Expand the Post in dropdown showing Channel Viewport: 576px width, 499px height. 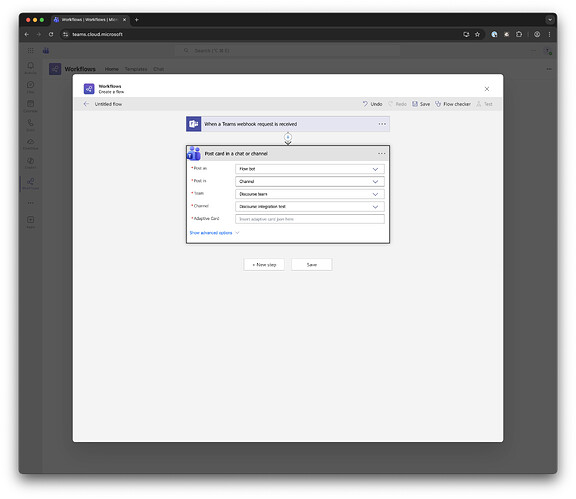tap(310, 182)
